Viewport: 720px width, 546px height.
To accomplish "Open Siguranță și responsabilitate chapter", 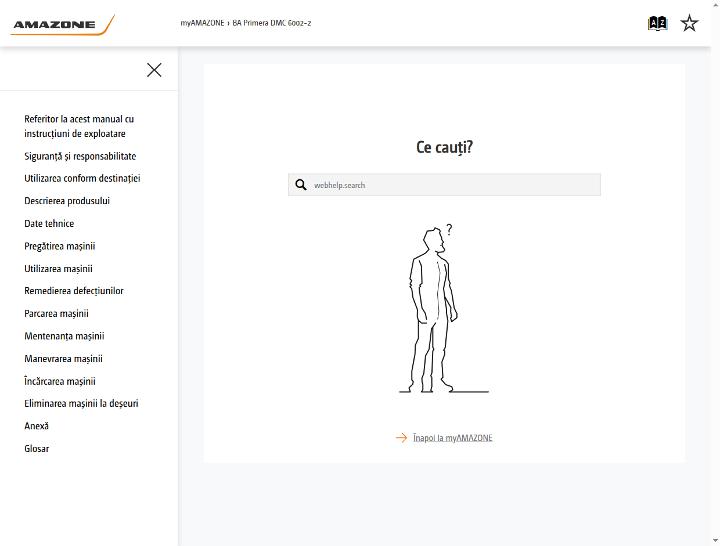I will click(80, 156).
